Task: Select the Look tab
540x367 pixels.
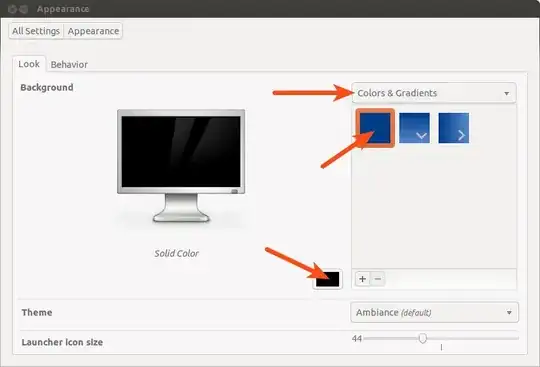Action: coord(29,64)
